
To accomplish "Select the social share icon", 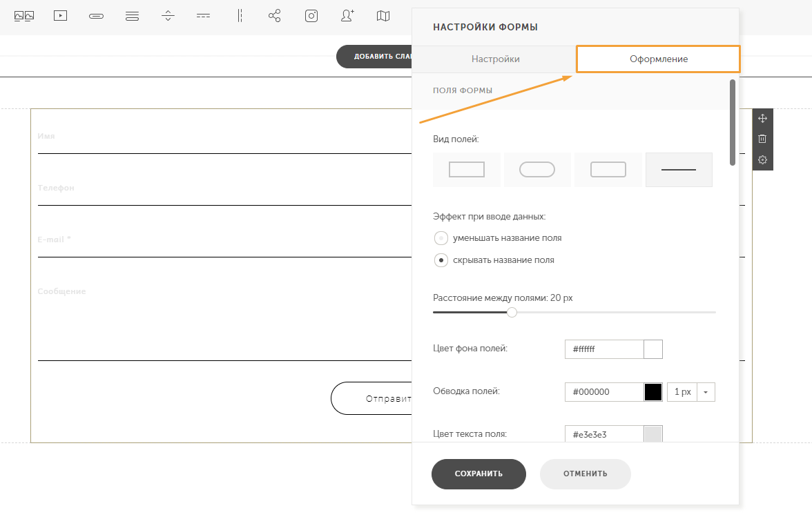I will tap(275, 16).
